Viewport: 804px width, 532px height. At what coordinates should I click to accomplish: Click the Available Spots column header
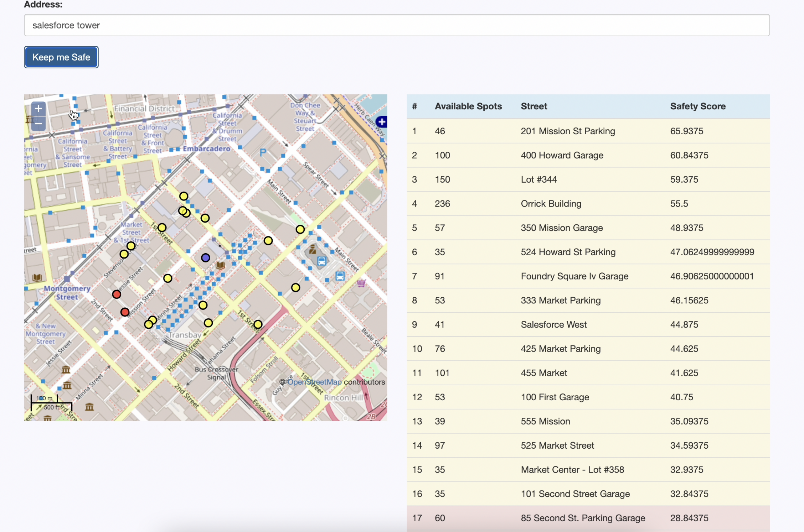pyautogui.click(x=468, y=106)
